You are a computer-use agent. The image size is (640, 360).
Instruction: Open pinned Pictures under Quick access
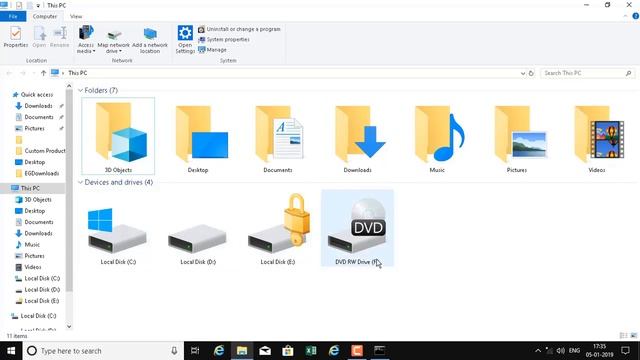click(x=34, y=128)
